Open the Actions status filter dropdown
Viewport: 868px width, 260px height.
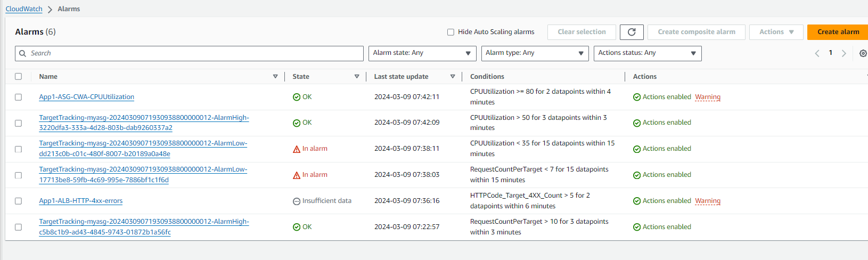[647, 53]
